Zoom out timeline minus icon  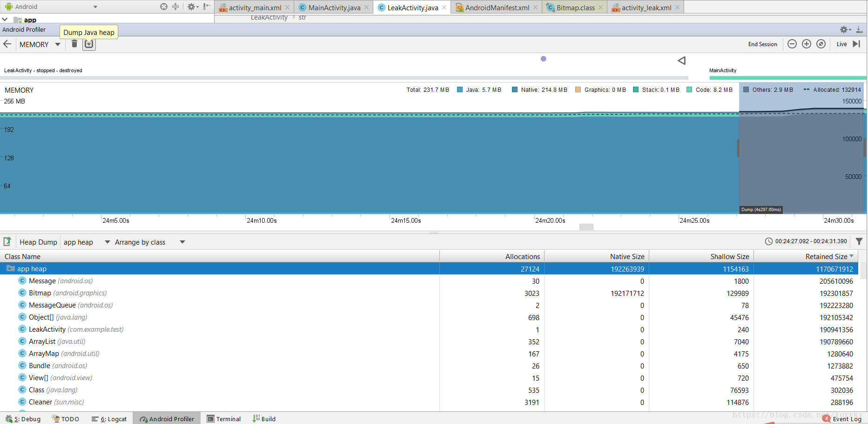(792, 44)
